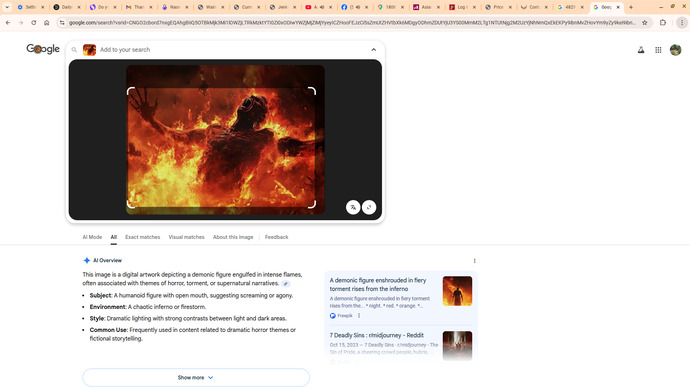Switch to the Visual matches tab
690x388 pixels.
click(x=187, y=237)
